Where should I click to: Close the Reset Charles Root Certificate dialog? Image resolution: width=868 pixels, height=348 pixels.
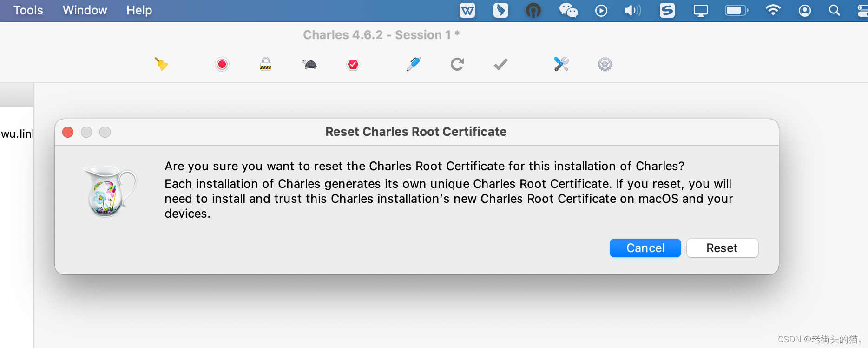click(x=68, y=132)
